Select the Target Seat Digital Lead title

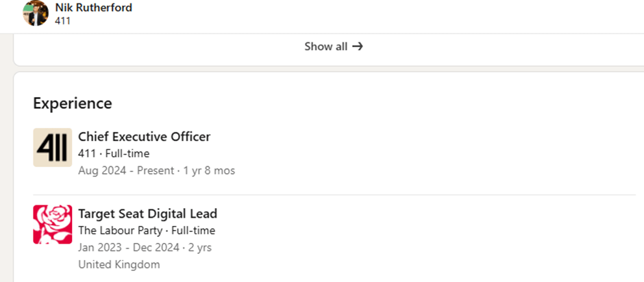click(x=147, y=214)
